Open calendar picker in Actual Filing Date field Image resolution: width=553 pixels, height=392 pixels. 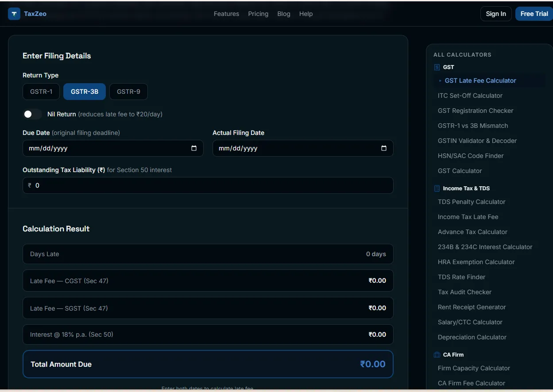[384, 148]
